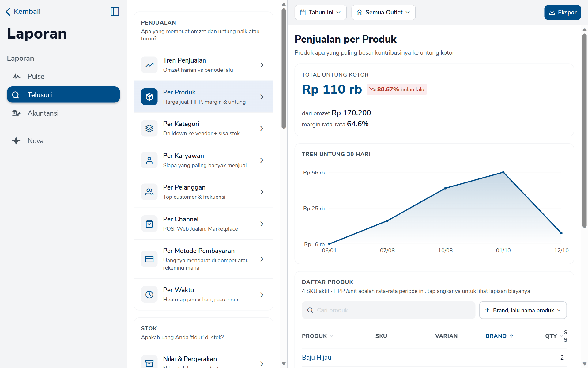The image size is (588, 368).
Task: Open Tren Penjualan report
Action: tap(203, 65)
